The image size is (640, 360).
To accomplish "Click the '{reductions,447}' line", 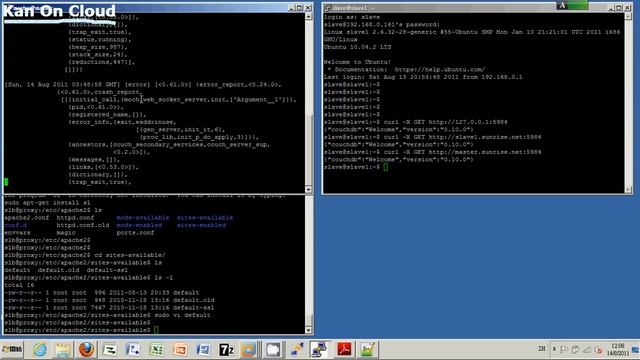I will tap(102, 62).
